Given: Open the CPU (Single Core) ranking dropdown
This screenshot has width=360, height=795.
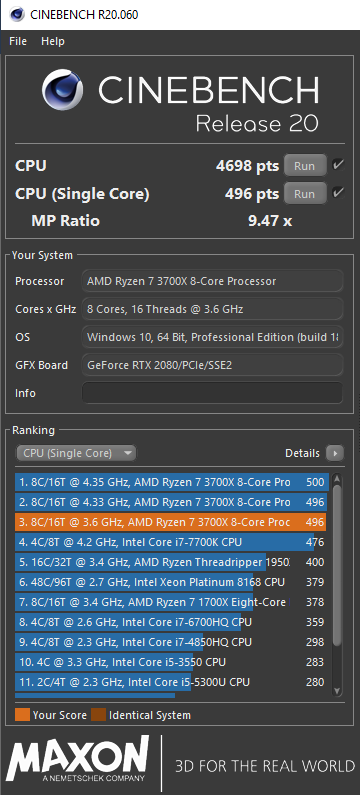Looking at the screenshot, I should 76,453.
